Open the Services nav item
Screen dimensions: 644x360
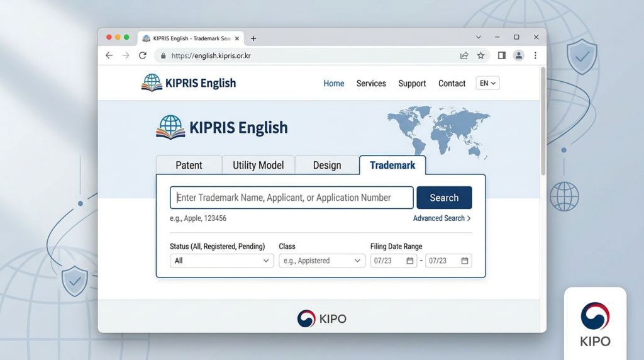point(371,84)
